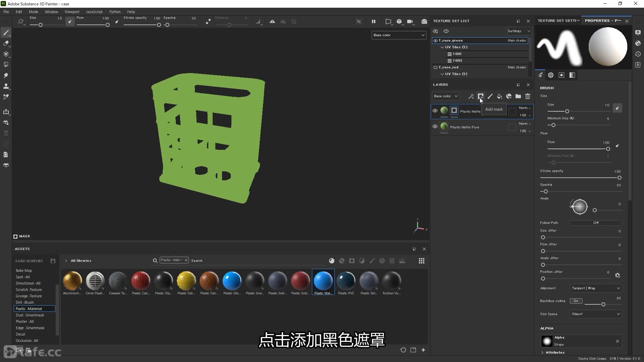The height and width of the screenshot is (362, 644).
Task: Select the Eraser tool in left toolbar
Action: coord(6,43)
